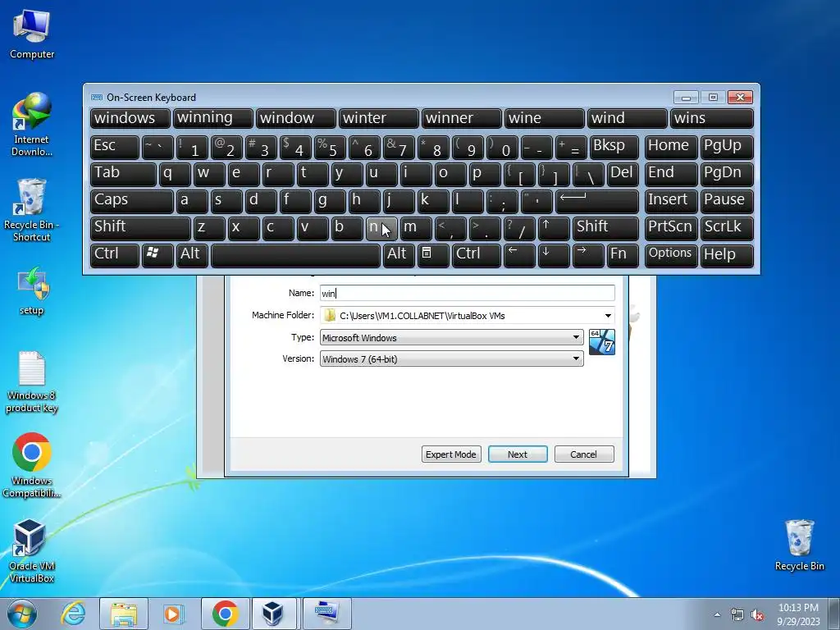Click the context menu key on the keyboard
The height and width of the screenshot is (630, 840).
click(x=433, y=255)
